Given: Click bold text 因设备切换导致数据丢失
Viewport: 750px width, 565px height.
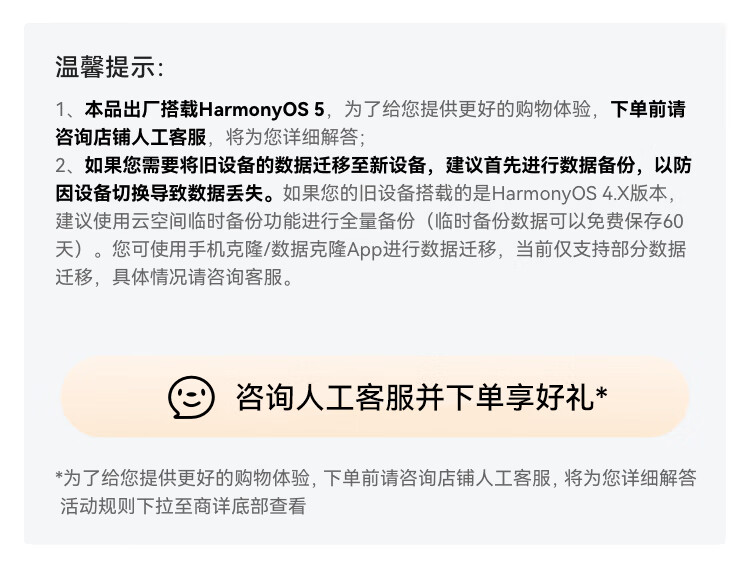Looking at the screenshot, I should (x=159, y=193).
